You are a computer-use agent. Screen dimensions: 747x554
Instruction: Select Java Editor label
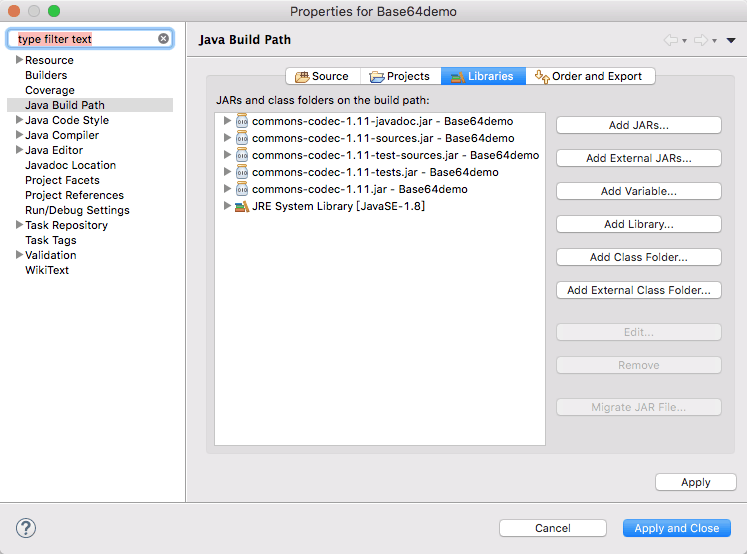[x=54, y=150]
